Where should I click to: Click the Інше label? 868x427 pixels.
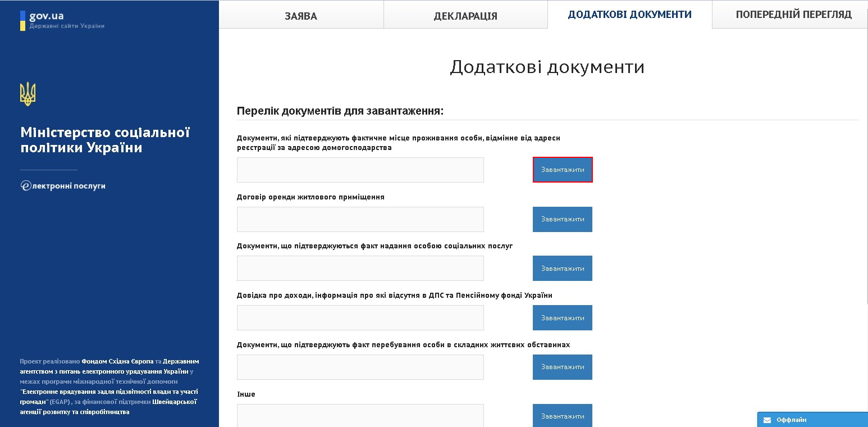(x=246, y=394)
